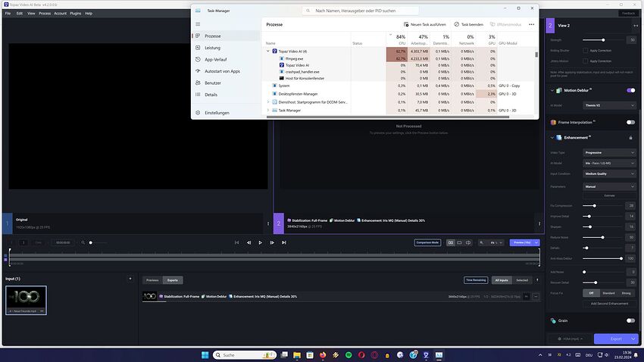Screen dimensions: 644x362
Task: Select input video thumbnail 100
Action: 26,300
